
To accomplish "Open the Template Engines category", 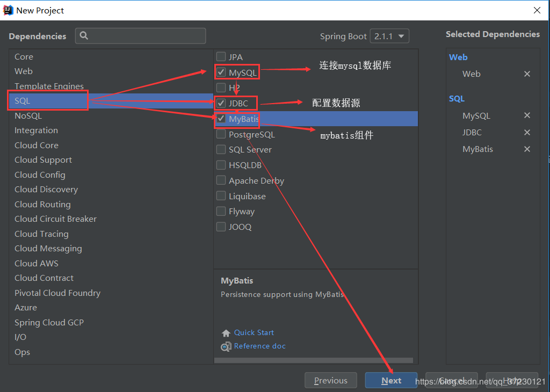I will coord(111,86).
